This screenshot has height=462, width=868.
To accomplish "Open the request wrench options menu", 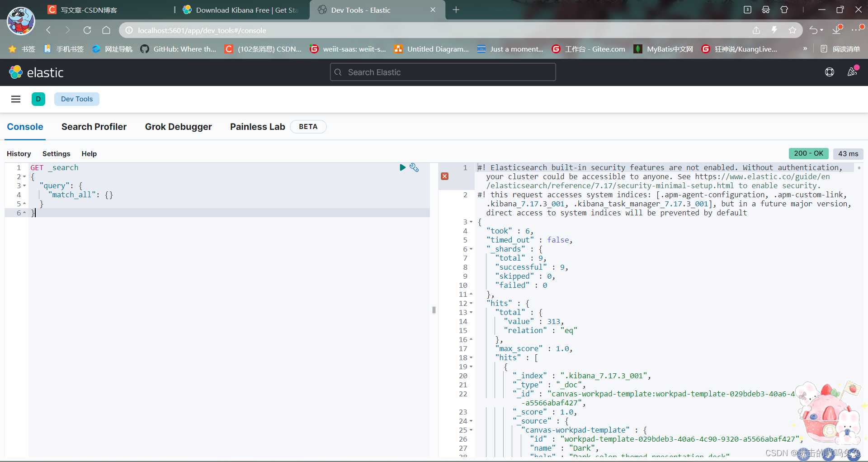I will (x=414, y=167).
